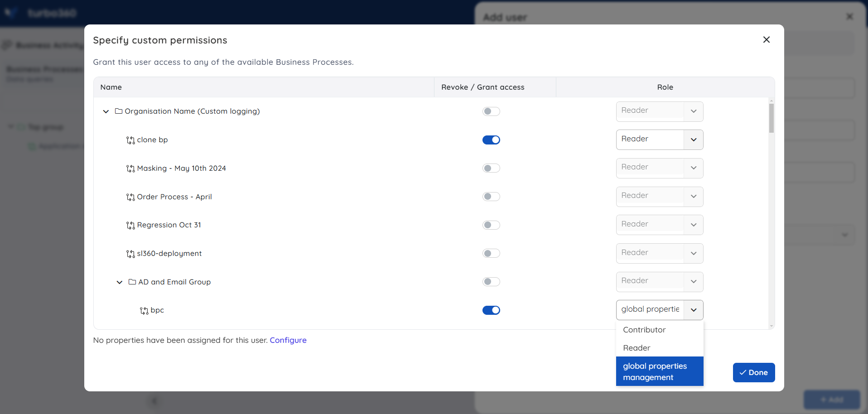Select the bpc row label
The height and width of the screenshot is (414, 868).
157,310
